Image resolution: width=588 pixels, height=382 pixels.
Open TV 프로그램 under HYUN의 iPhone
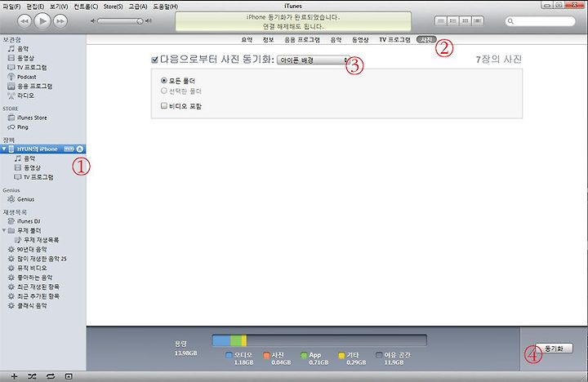[38, 177]
